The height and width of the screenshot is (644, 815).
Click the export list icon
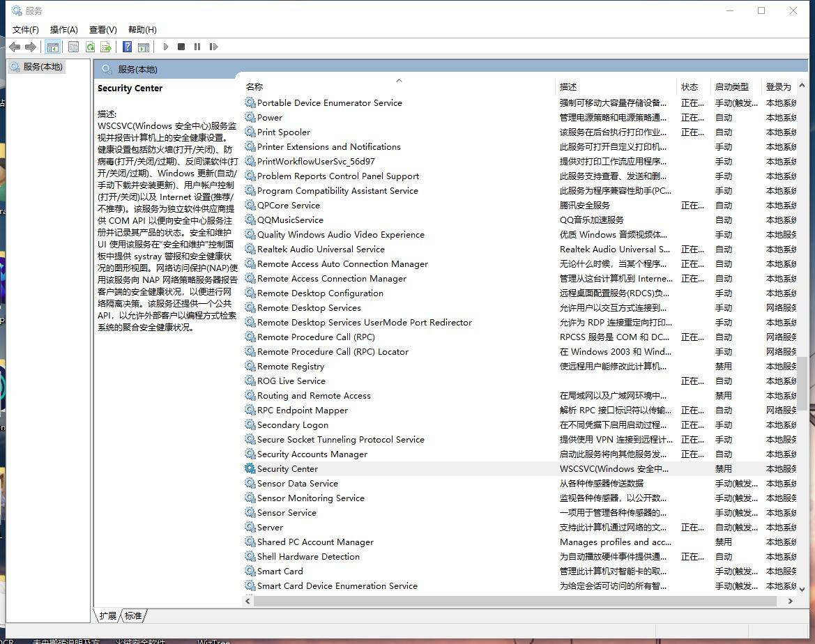coord(106,47)
